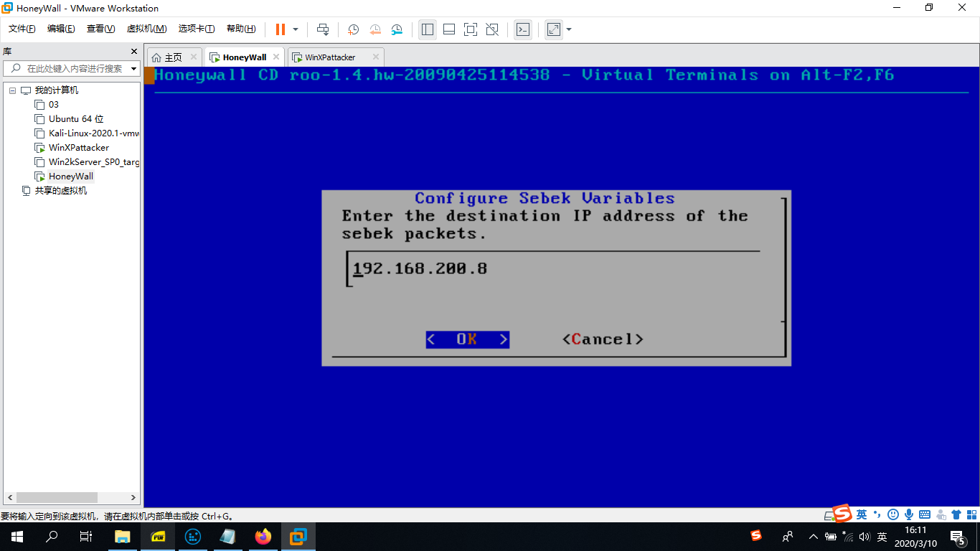Screen dimensions: 980x551
Task: Open Windows search from the taskbar
Action: 52,537
